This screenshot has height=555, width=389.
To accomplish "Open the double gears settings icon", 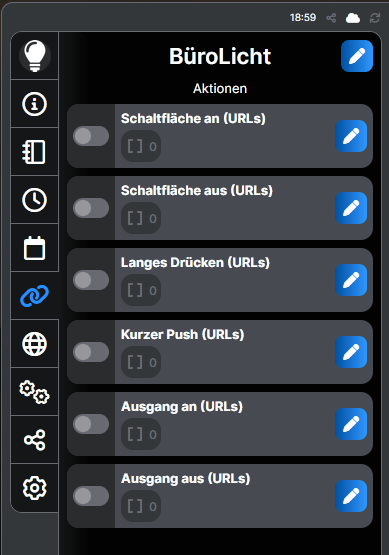I will [35, 392].
